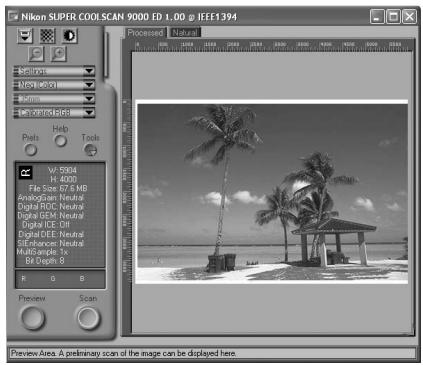Click the Digital ROC: Neutral line
423x365 pixels.
coord(51,206)
